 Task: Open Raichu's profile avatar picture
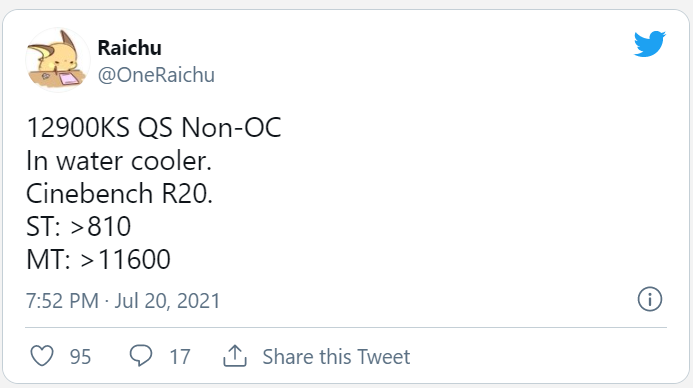[x=58, y=60]
